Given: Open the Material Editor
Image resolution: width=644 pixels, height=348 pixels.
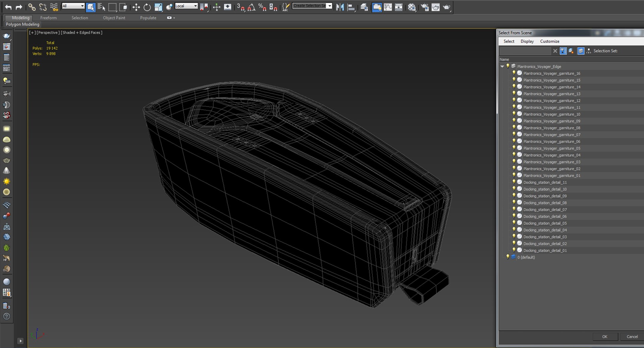Looking at the screenshot, I should pos(412,7).
